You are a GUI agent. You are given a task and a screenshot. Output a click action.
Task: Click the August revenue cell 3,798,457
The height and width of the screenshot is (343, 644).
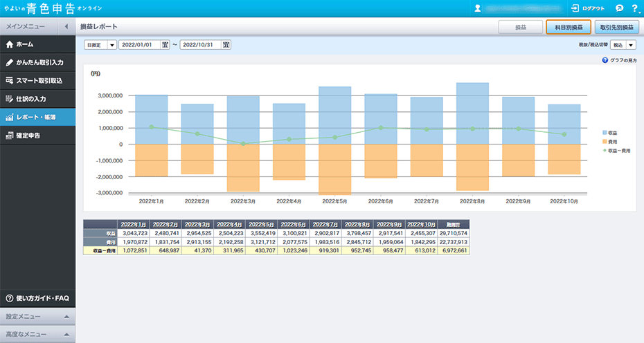pos(358,233)
